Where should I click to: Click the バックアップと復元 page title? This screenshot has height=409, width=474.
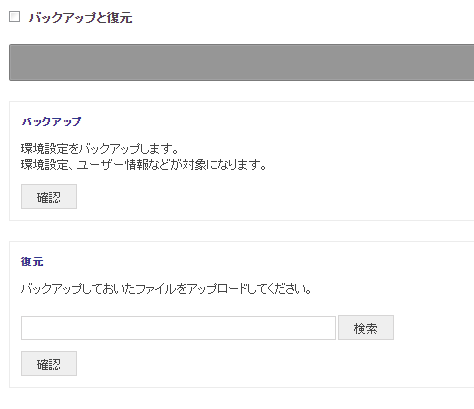(x=80, y=18)
